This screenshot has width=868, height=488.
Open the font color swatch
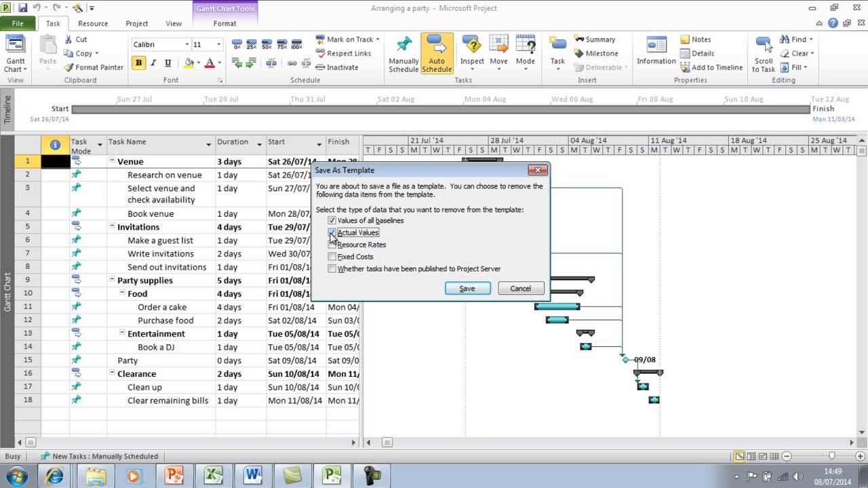point(210,63)
